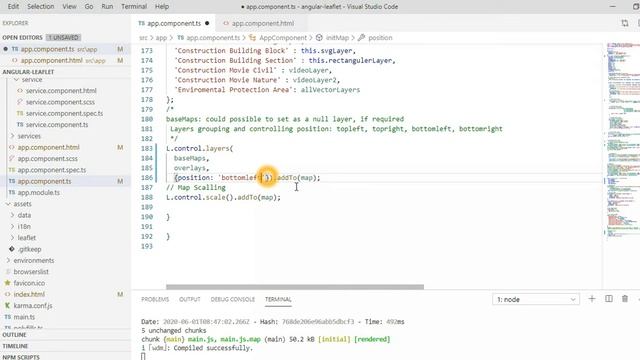
Task: Minimize the VS Code window
Action: pos(613,7)
